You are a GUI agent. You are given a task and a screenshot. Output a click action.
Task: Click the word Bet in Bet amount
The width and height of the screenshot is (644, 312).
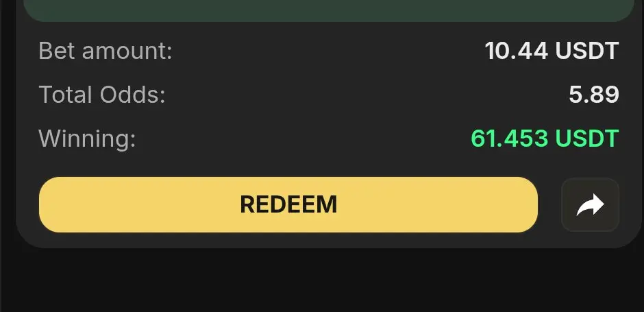(x=57, y=51)
